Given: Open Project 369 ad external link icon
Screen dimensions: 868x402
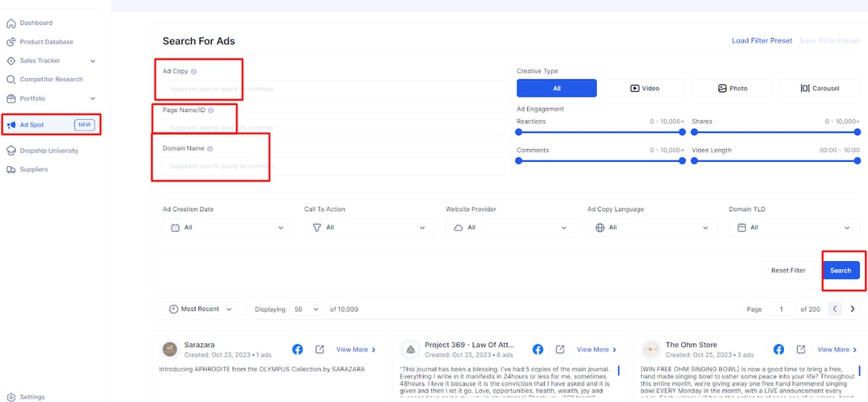Looking at the screenshot, I should coord(560,349).
